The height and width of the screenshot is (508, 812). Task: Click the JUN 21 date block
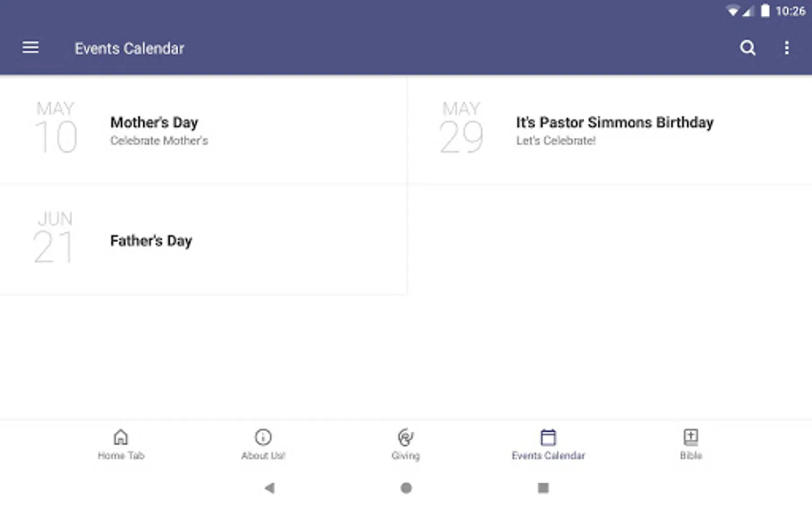pyautogui.click(x=54, y=238)
